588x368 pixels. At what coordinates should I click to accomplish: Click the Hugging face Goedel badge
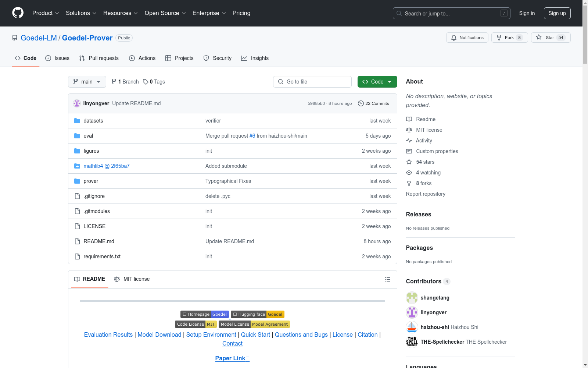click(x=258, y=314)
